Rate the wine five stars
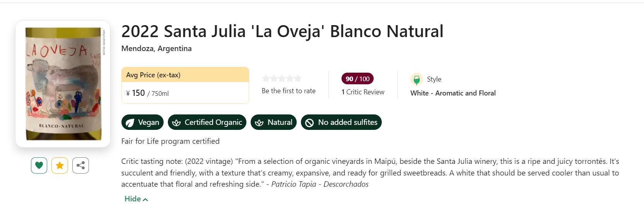 [298, 78]
